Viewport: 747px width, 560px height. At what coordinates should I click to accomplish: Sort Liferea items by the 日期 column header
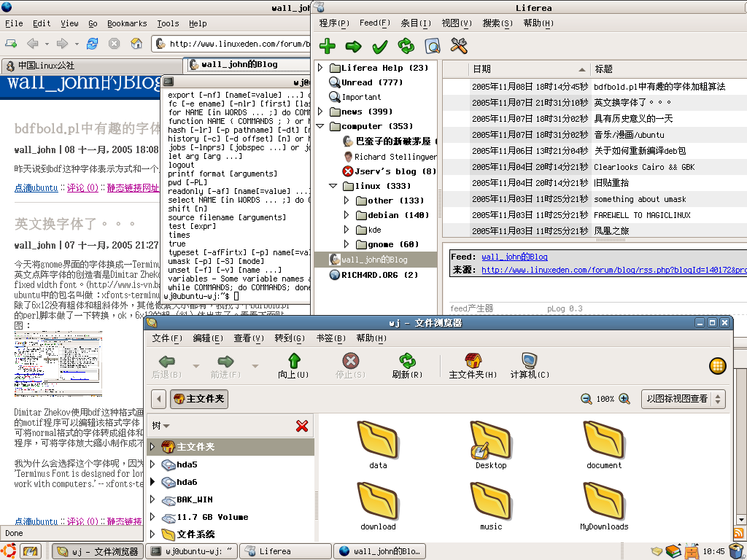tap(530, 69)
